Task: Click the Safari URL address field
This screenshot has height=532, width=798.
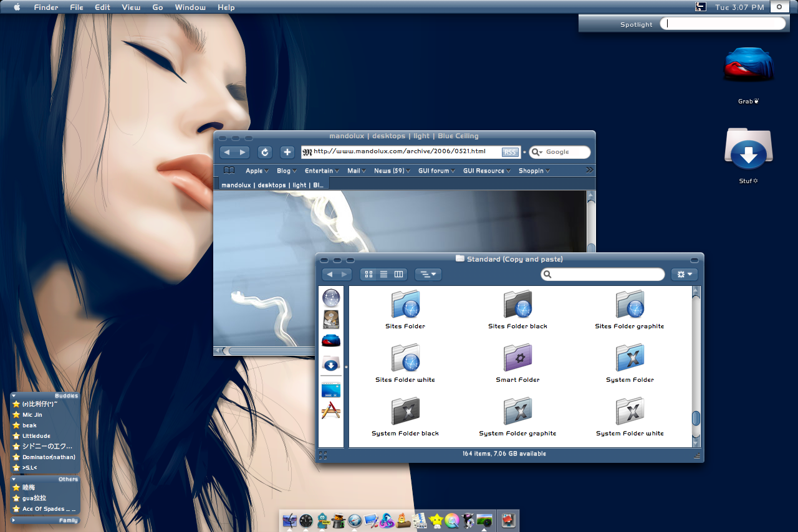Action: coord(411,152)
